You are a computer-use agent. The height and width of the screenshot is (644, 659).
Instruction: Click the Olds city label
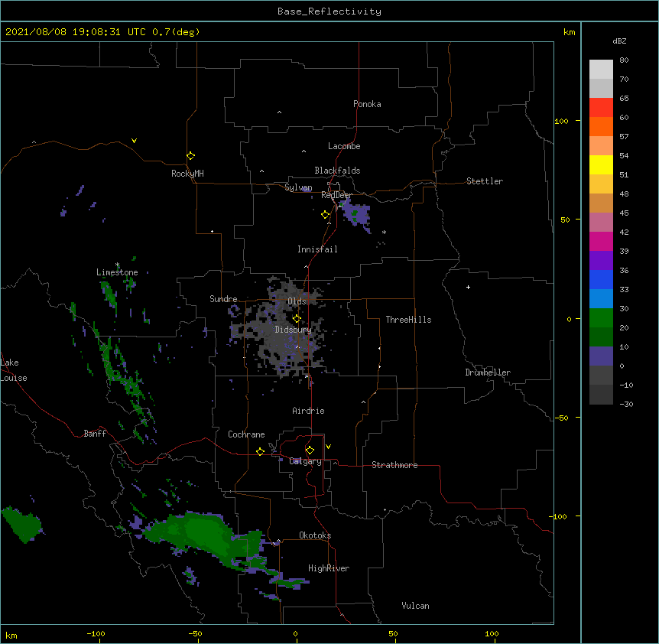pyautogui.click(x=297, y=301)
